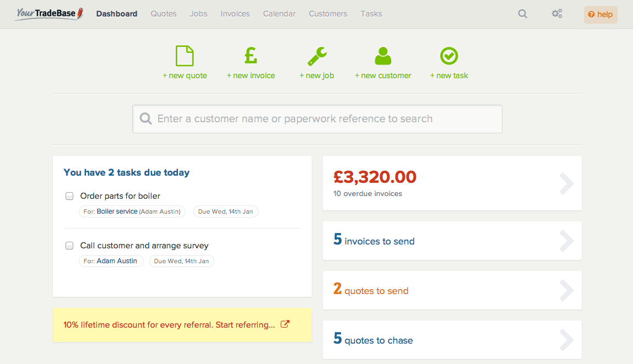Click the wrench new job icon
This screenshot has width=633, height=364.
pyautogui.click(x=317, y=56)
